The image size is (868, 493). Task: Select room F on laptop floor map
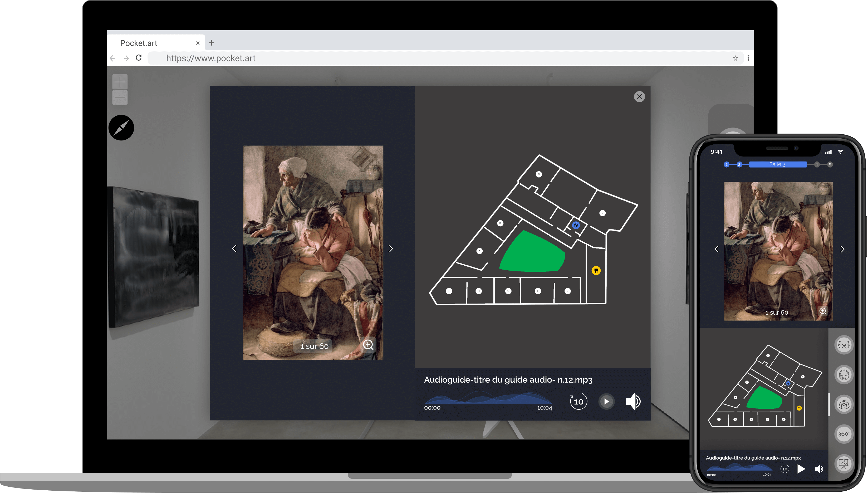[538, 291]
